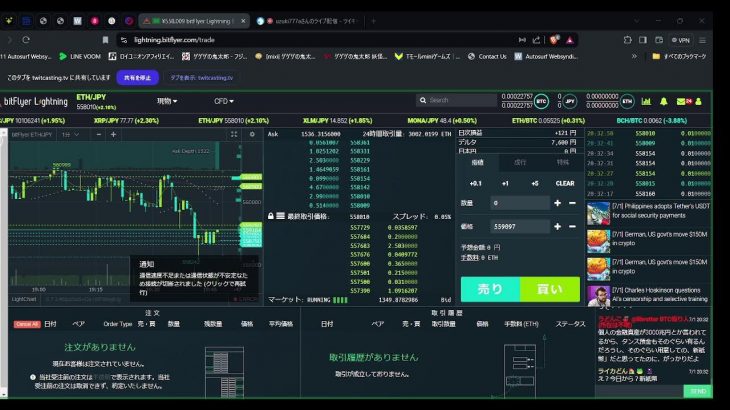Zoom in chart with plus button
Image resolution: width=730 pixels, height=410 pixels.
pos(113,134)
